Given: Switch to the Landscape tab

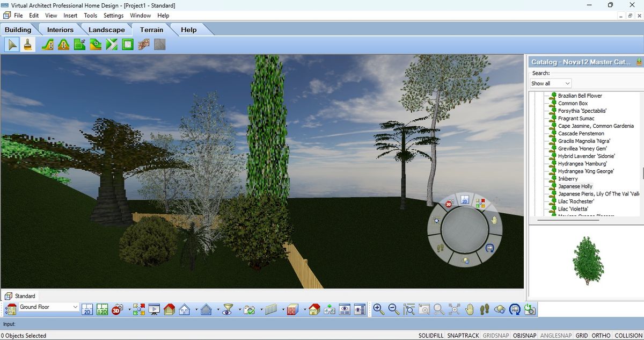Looking at the screenshot, I should (106, 30).
